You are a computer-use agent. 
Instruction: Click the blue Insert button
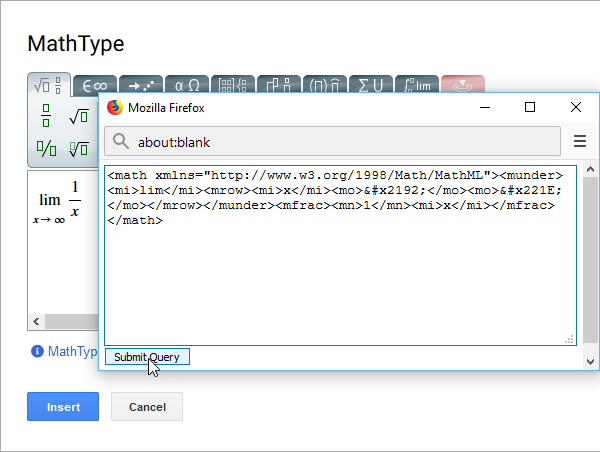pos(62,407)
